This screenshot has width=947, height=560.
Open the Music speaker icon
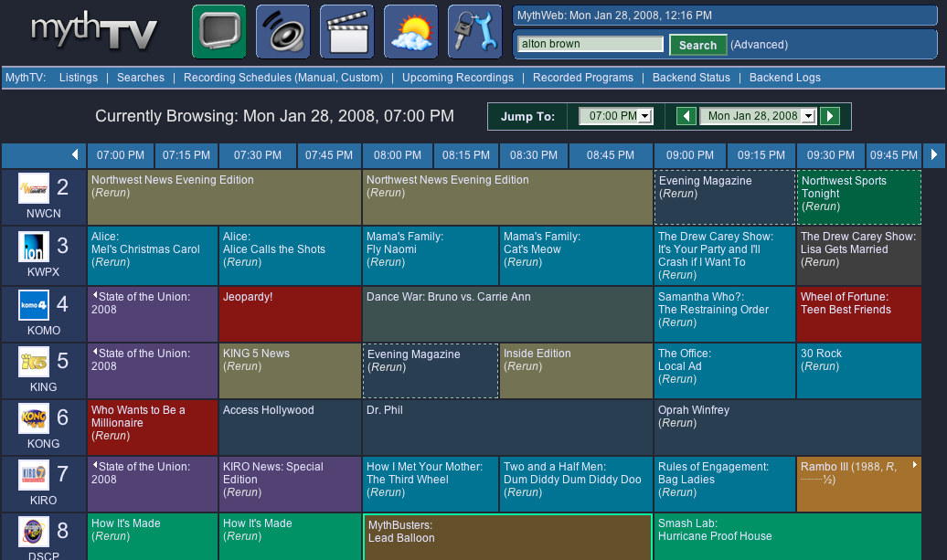tap(282, 32)
